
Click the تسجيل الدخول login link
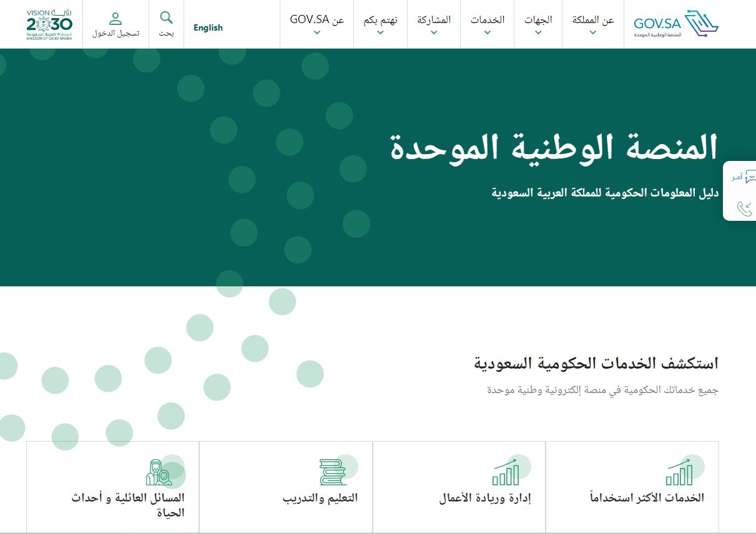(x=115, y=33)
